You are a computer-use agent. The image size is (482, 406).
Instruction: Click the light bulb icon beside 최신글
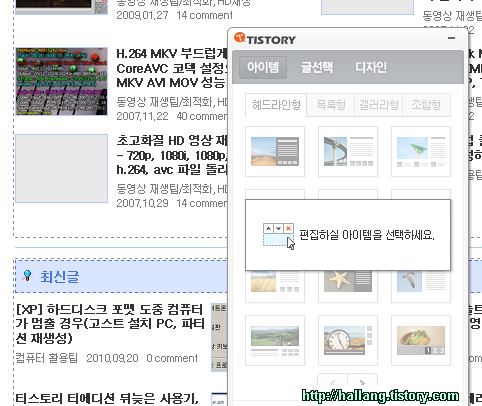[27, 276]
